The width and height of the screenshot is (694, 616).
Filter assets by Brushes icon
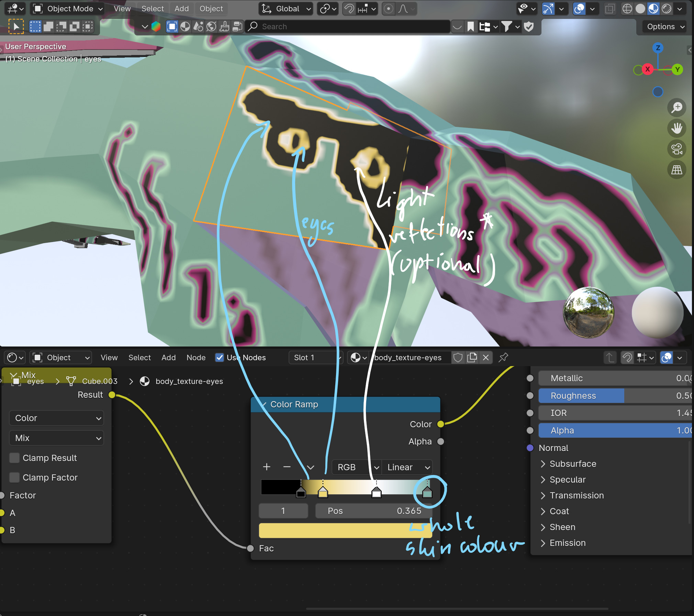coord(224,26)
